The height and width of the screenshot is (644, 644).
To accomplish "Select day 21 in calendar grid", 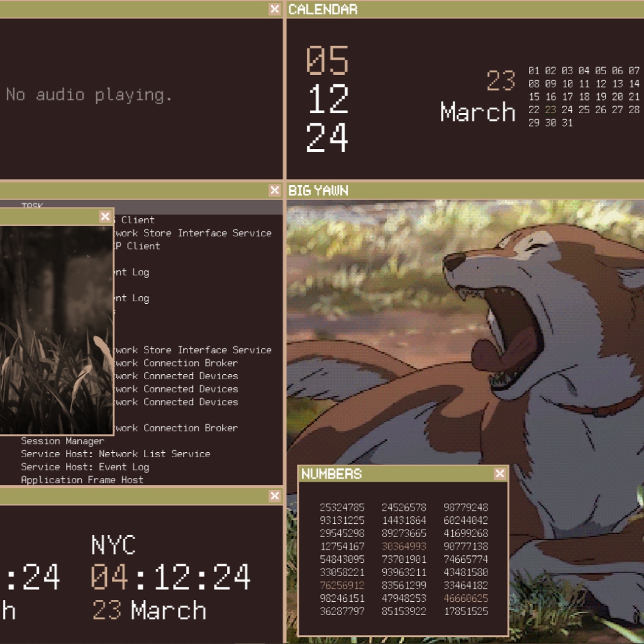I will [x=634, y=97].
